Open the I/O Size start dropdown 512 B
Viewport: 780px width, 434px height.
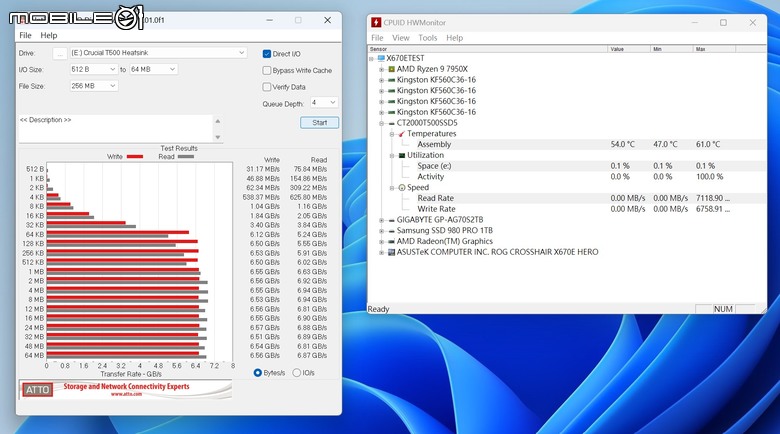pos(93,69)
